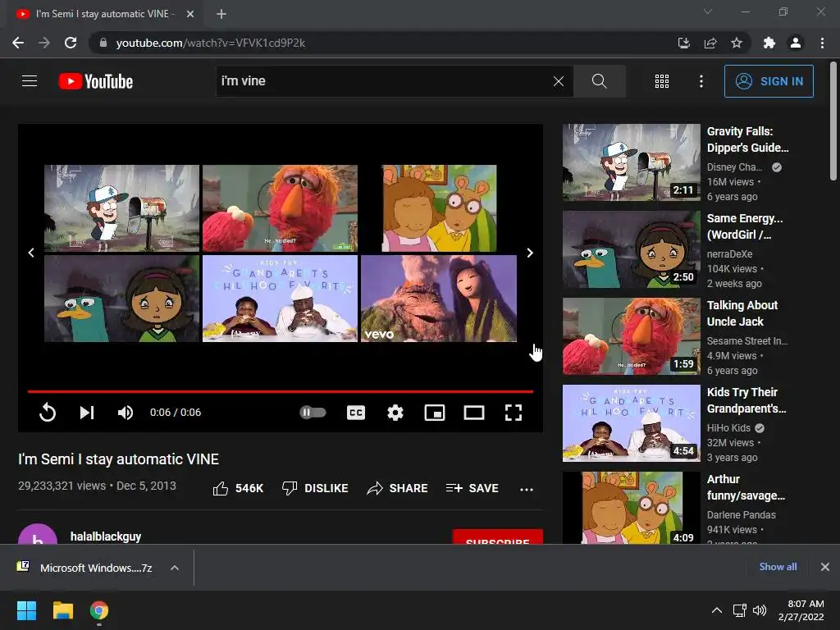Open the YouTube hamburger guide menu
The height and width of the screenshot is (630, 840).
30,81
